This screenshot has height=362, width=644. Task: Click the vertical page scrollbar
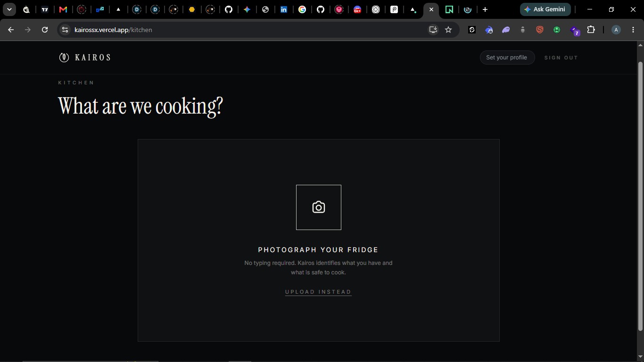click(x=640, y=196)
